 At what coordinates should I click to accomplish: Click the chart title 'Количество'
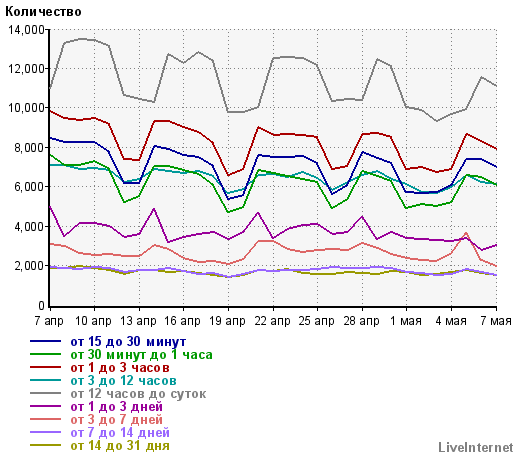click(43, 12)
